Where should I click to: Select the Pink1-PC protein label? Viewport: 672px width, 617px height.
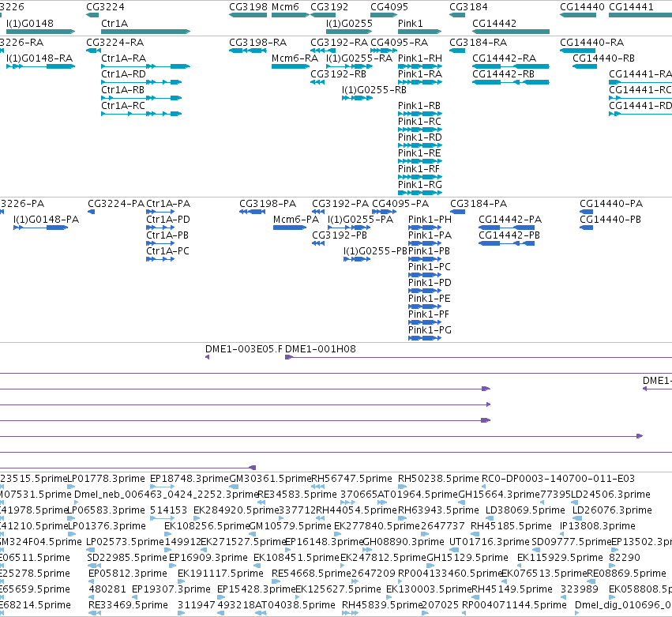coord(430,267)
